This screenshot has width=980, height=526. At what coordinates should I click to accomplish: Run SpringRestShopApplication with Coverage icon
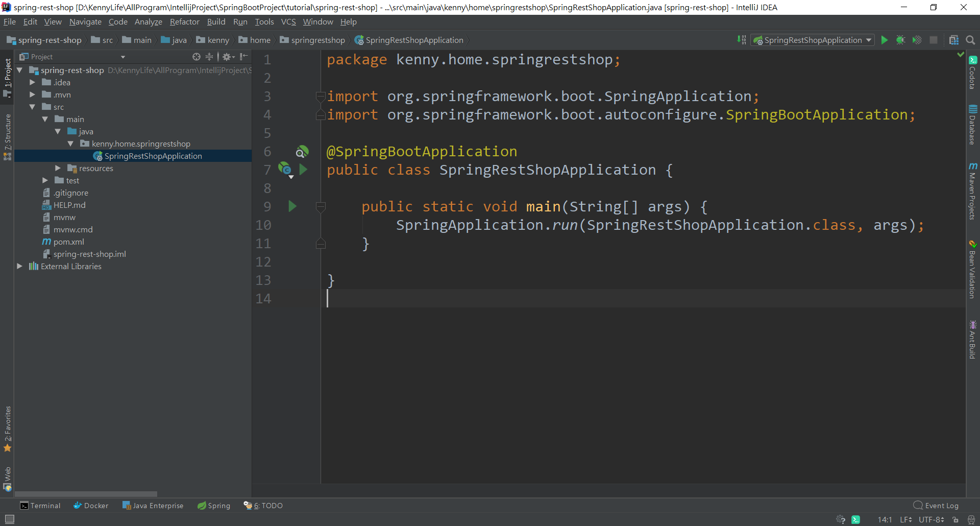coord(918,40)
